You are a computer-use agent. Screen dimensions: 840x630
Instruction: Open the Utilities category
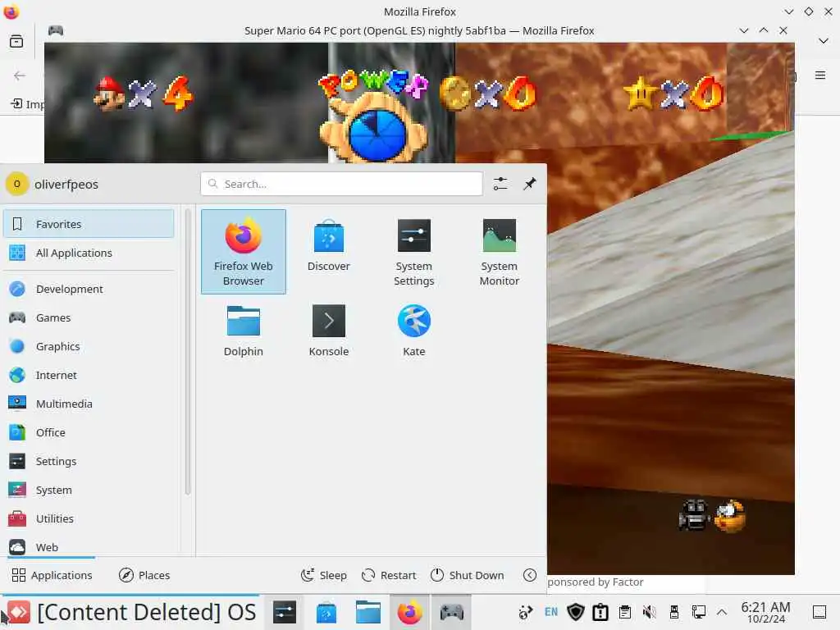pyautogui.click(x=89, y=518)
